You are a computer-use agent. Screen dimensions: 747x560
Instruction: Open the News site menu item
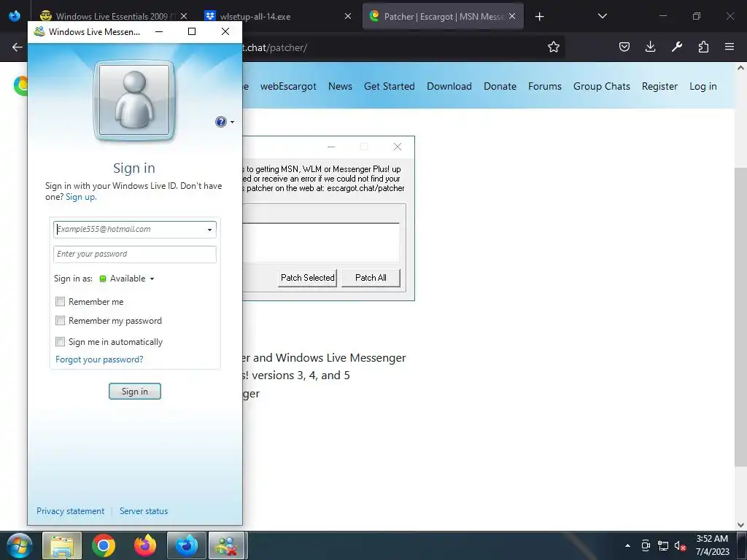click(x=340, y=86)
